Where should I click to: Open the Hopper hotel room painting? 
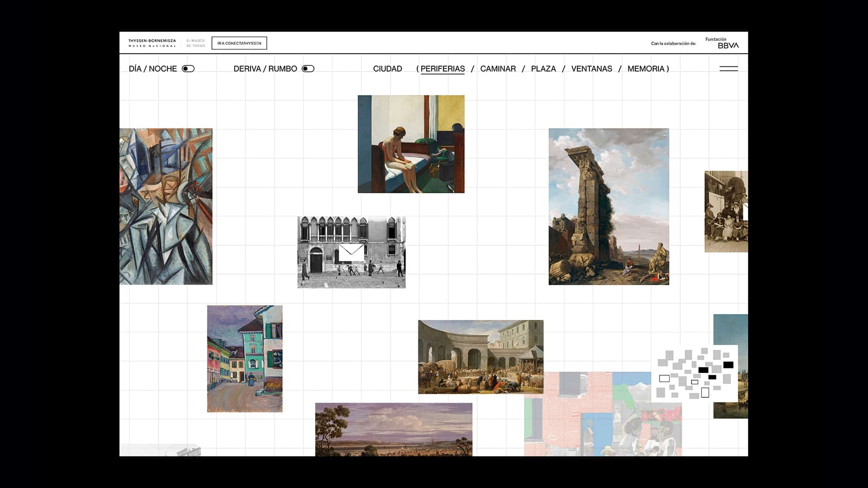[411, 144]
